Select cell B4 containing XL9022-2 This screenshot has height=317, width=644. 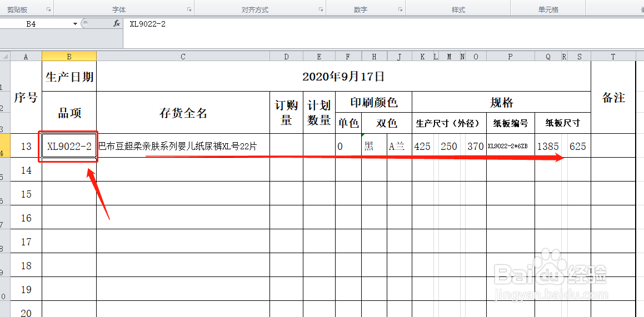tap(69, 145)
